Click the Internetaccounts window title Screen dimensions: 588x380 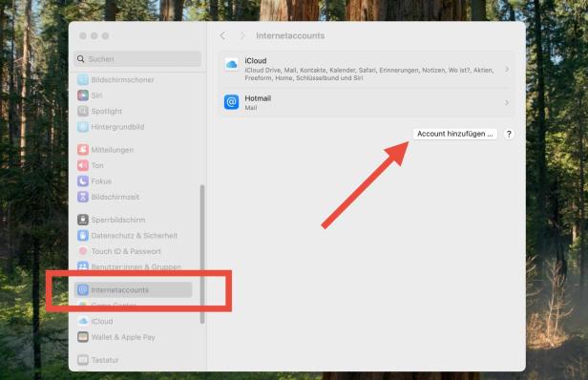[x=290, y=35]
